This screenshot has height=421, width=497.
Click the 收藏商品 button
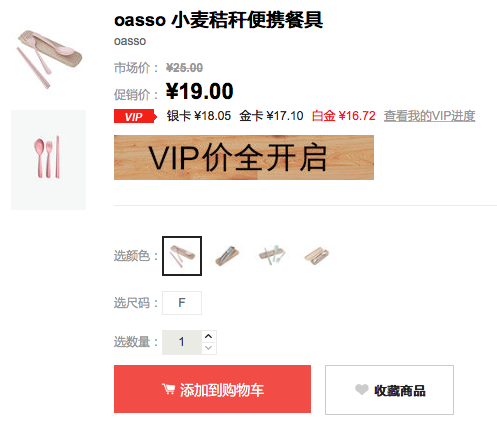coord(389,390)
